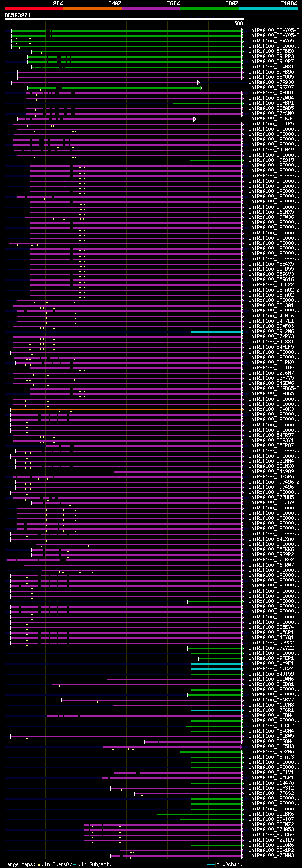Open hit UniRef100_B9RBE0
This screenshot has height=868, width=302.
click(271, 51)
